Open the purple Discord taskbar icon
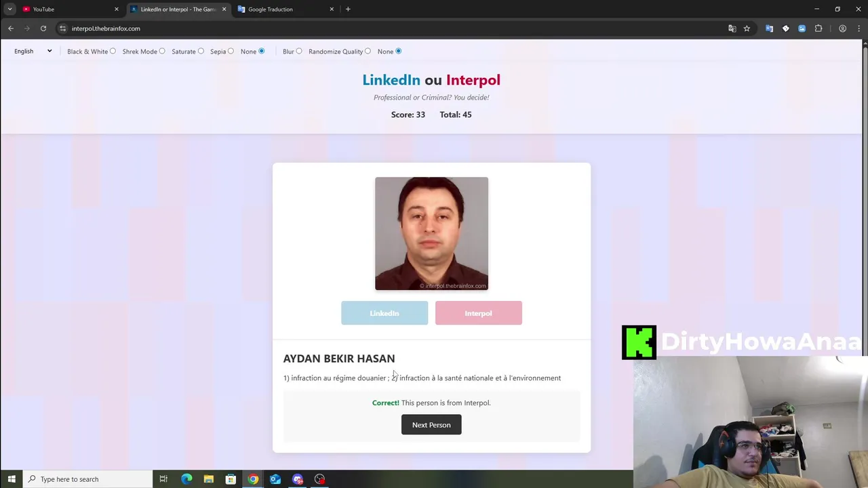868x488 pixels. (x=298, y=479)
